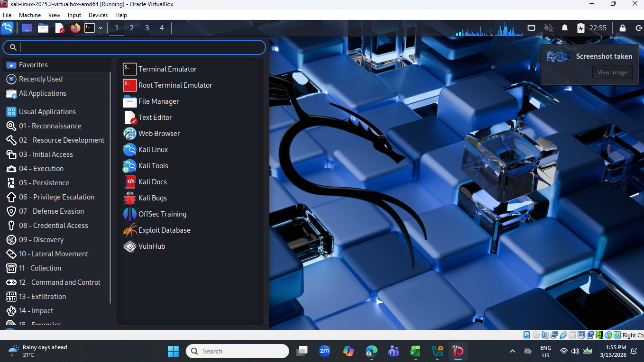Expand the terminal launcher dropdown arrow
This screenshot has height=362, width=644.
tap(101, 28)
